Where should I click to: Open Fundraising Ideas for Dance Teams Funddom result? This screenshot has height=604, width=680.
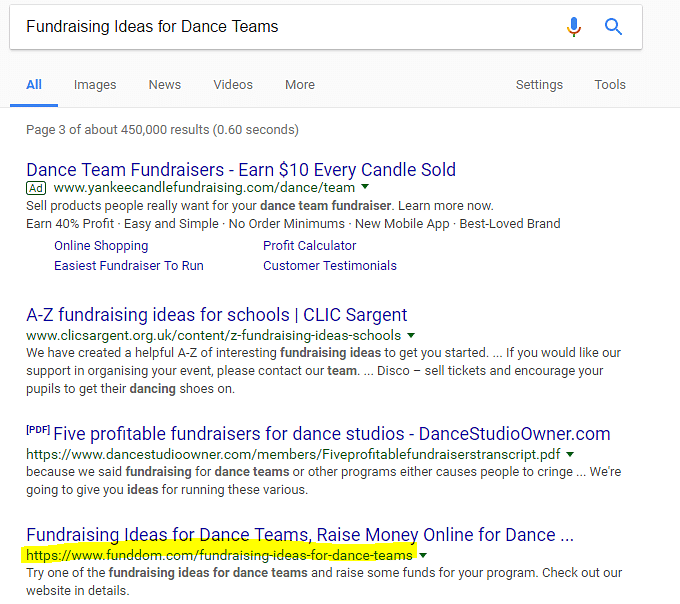tap(300, 535)
